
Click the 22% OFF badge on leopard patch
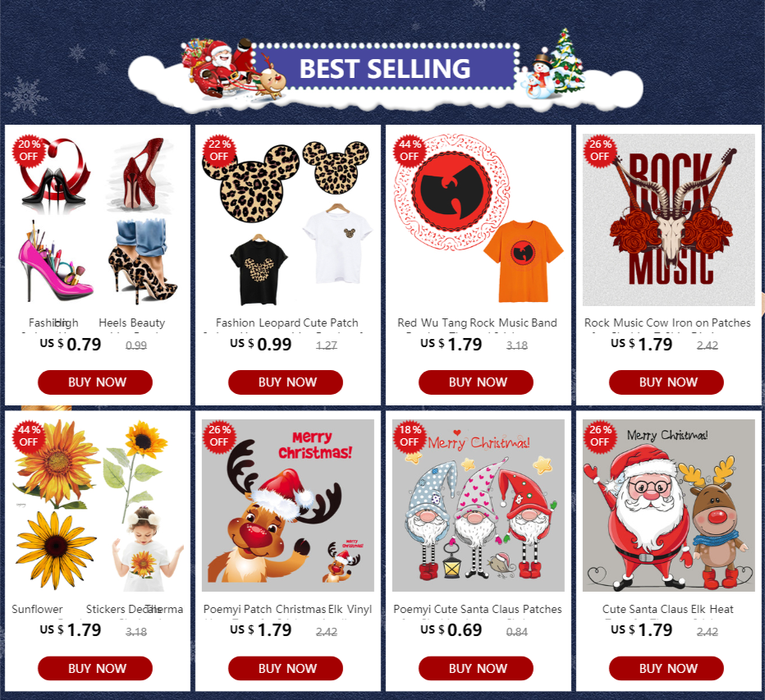[x=219, y=150]
